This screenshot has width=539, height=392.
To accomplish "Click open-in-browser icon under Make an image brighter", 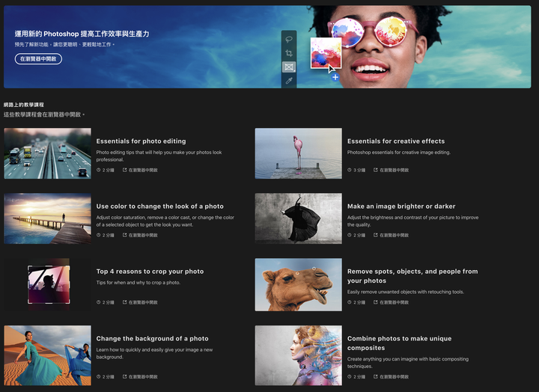I will 376,235.
